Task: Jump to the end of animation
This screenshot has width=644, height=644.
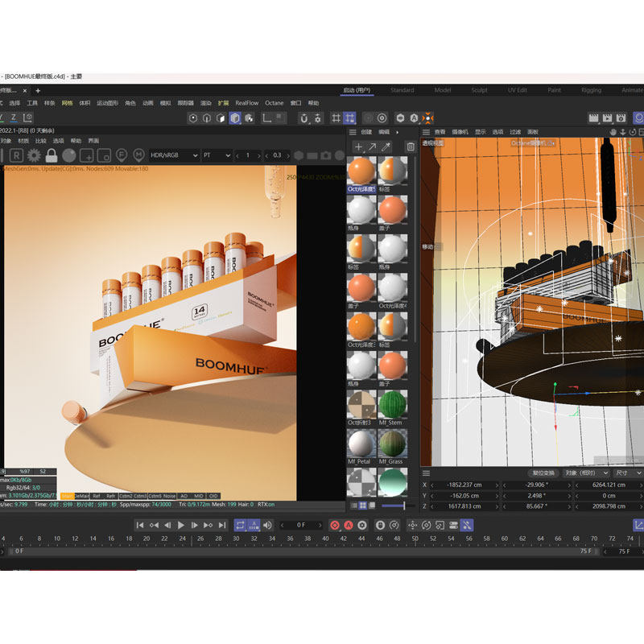Action: click(222, 525)
